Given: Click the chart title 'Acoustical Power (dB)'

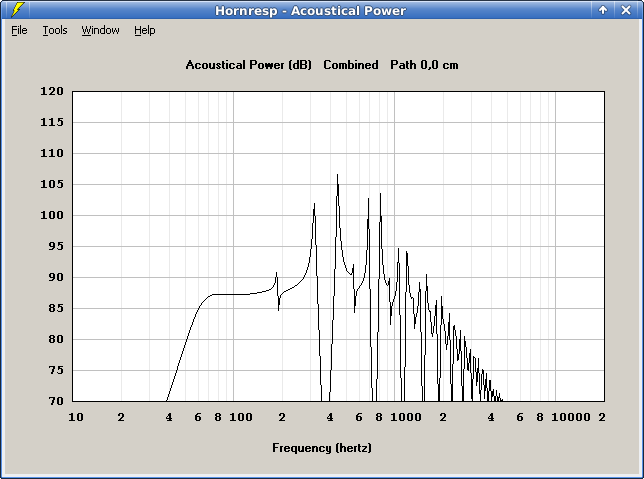Looking at the screenshot, I should click(248, 65).
